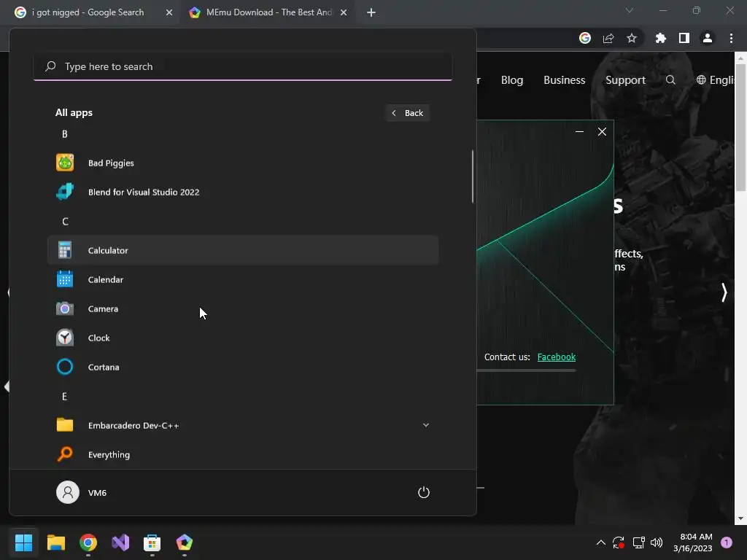Jump to letter E section header

tap(65, 396)
